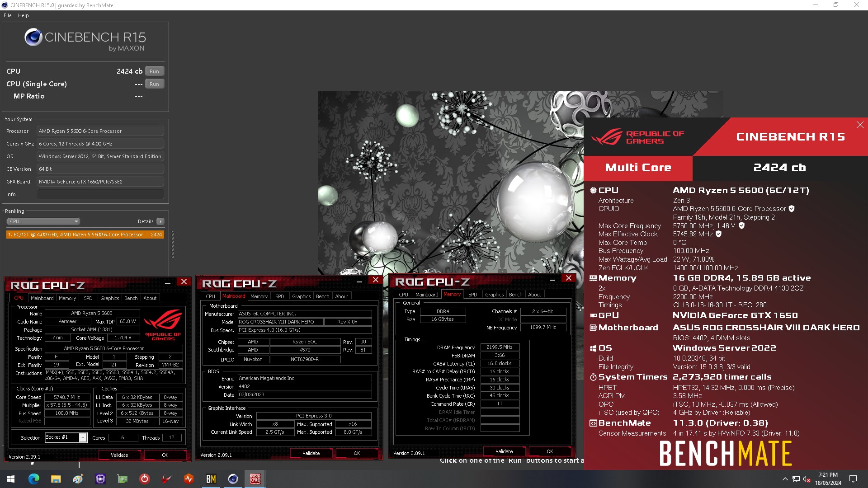Switch to the ROG CPU-Z taskbar icon

click(255, 479)
